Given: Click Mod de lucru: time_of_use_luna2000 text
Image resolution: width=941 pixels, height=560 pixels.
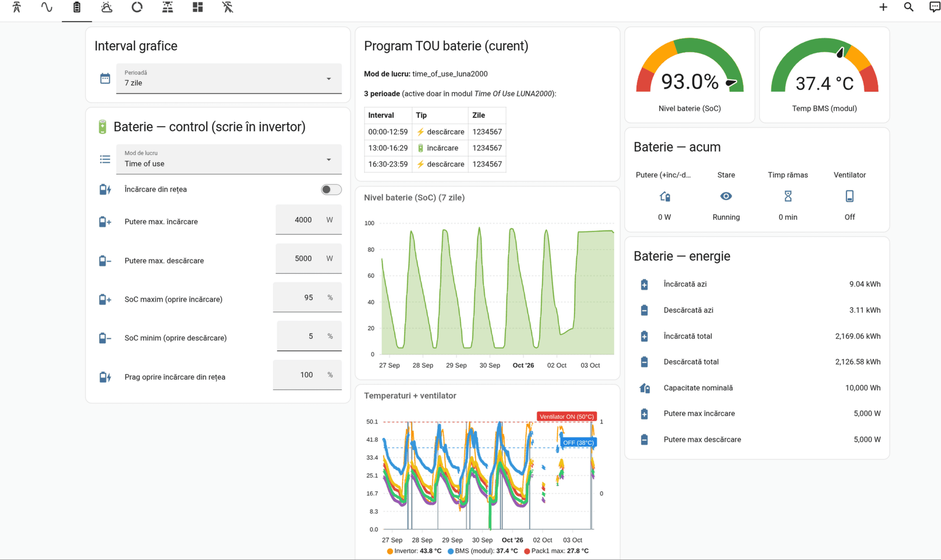Looking at the screenshot, I should pos(426,74).
